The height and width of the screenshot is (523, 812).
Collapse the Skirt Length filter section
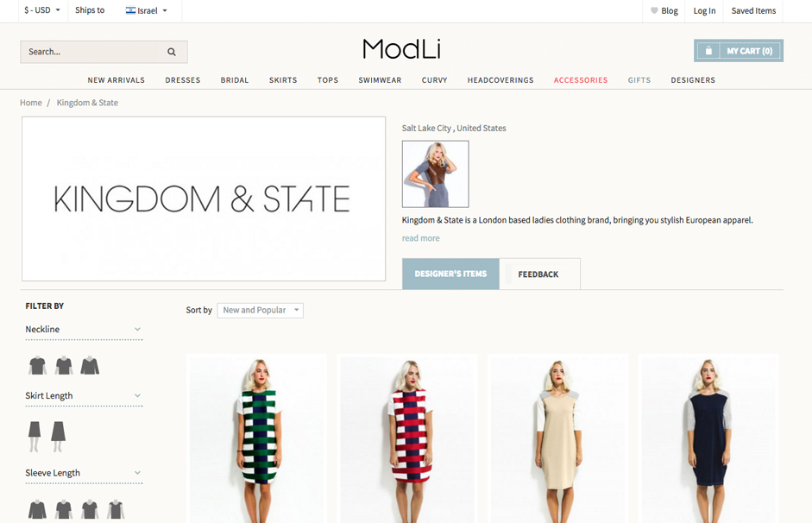[137, 395]
